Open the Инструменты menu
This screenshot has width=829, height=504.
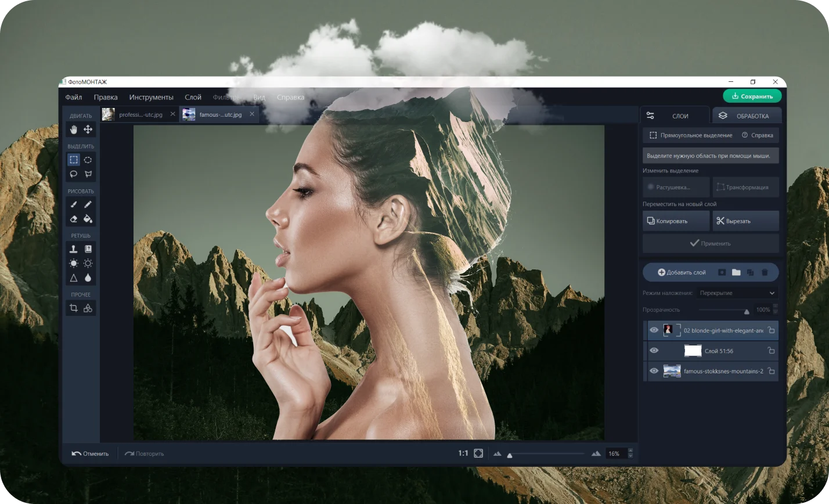click(x=151, y=97)
